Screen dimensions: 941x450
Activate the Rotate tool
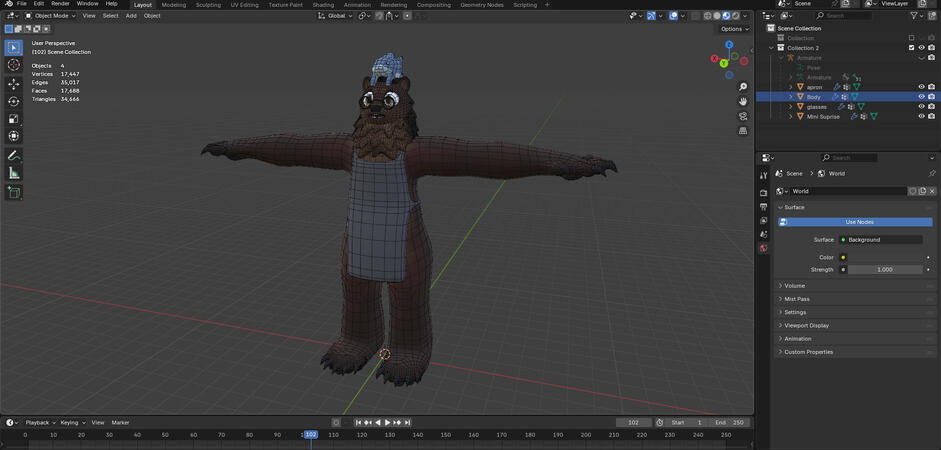coord(14,101)
